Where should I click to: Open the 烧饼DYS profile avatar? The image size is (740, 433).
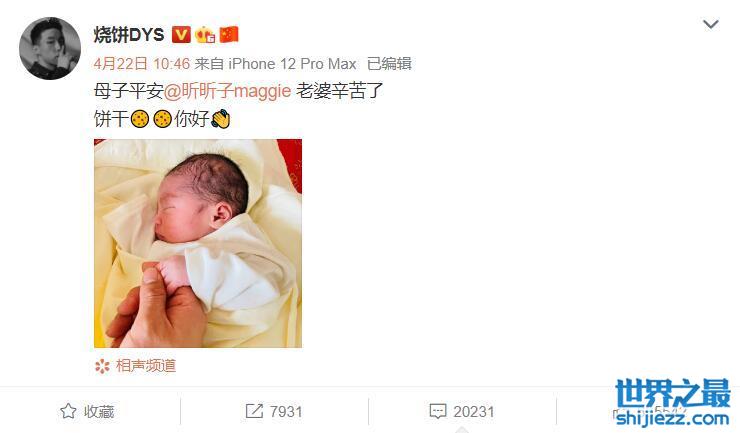[50, 49]
